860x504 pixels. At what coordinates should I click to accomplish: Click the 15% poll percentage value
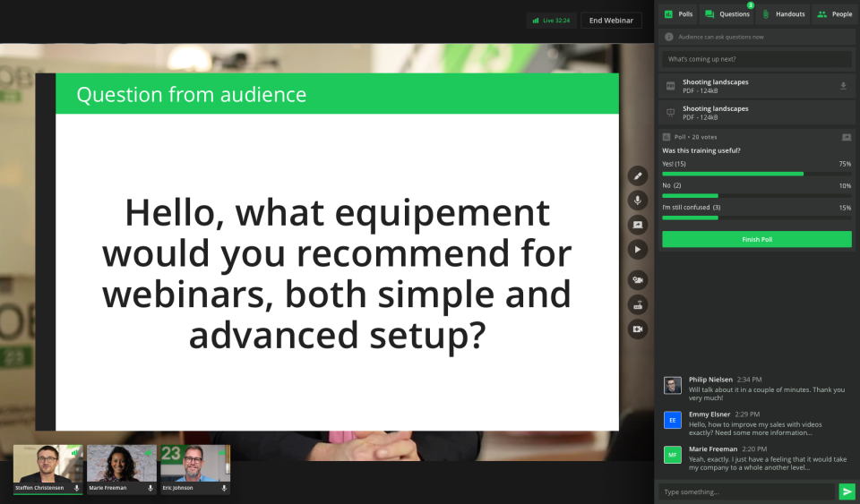click(845, 208)
